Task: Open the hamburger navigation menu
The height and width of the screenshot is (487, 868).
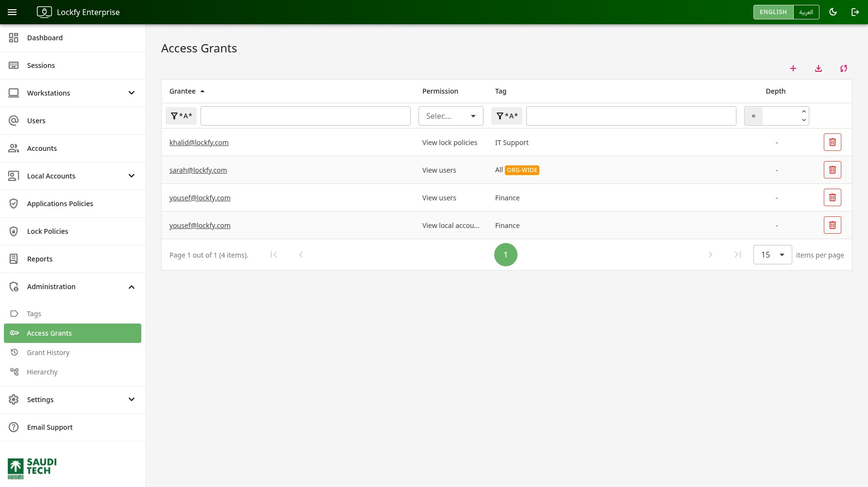Action: click(x=12, y=12)
